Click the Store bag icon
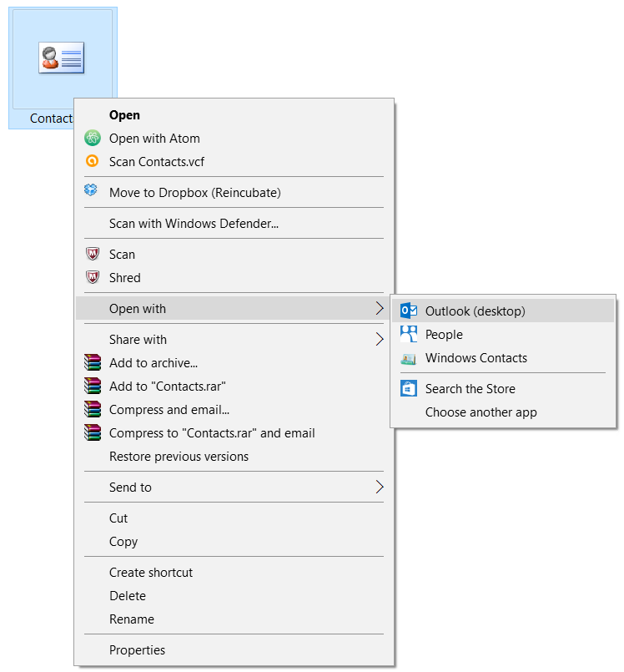Screen dimensions: 624x672 (409, 388)
